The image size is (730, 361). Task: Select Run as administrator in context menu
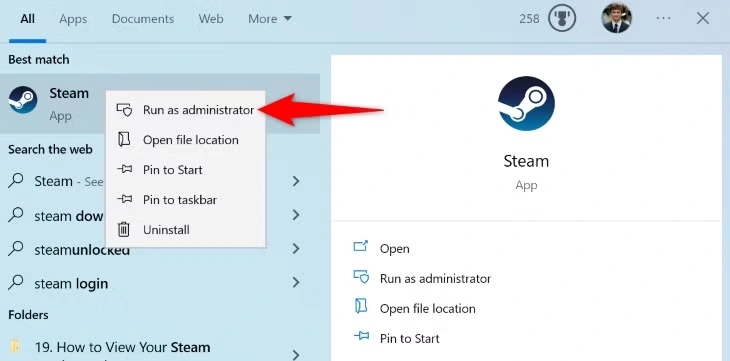pos(186,110)
